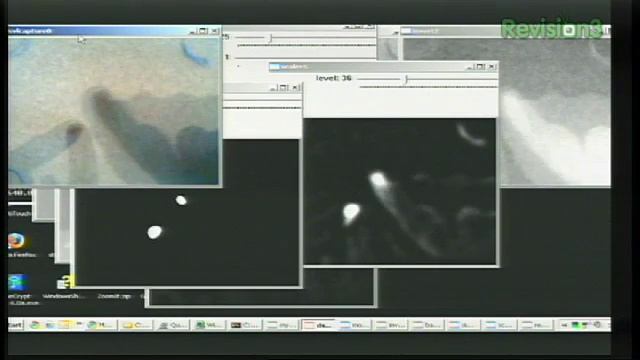The width and height of the screenshot is (640, 360).
Task: Minimize the color capture window
Action: [193, 31]
